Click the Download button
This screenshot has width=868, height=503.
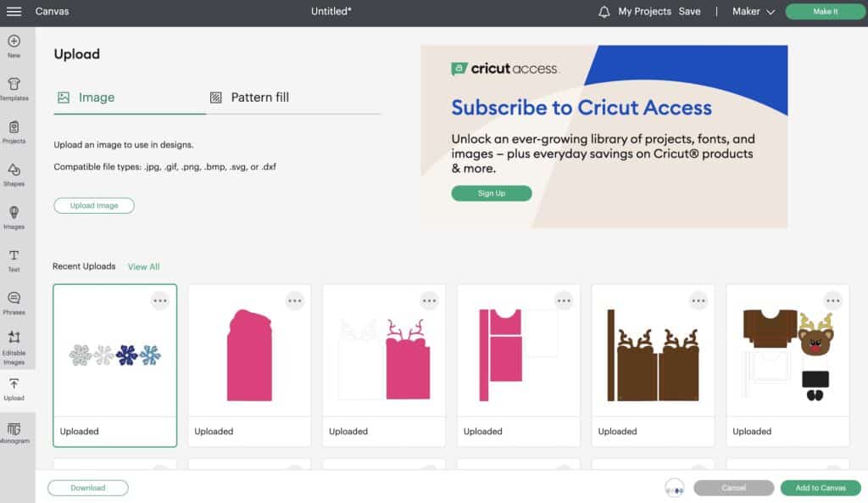[88, 488]
